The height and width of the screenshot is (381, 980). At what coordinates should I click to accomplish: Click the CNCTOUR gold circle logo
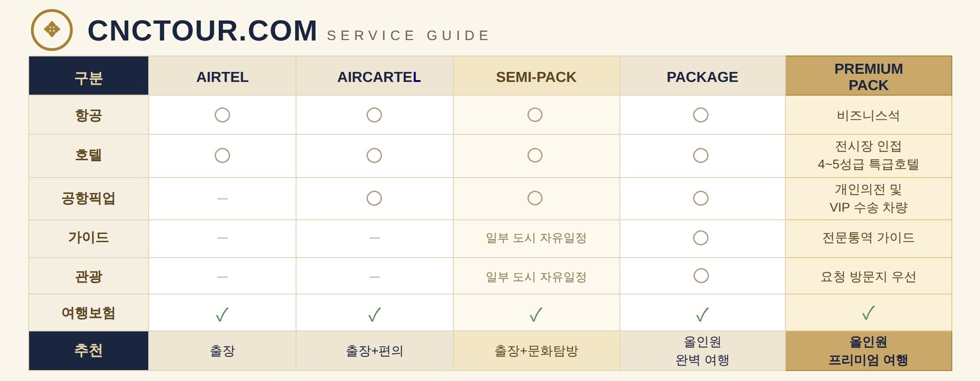click(52, 30)
